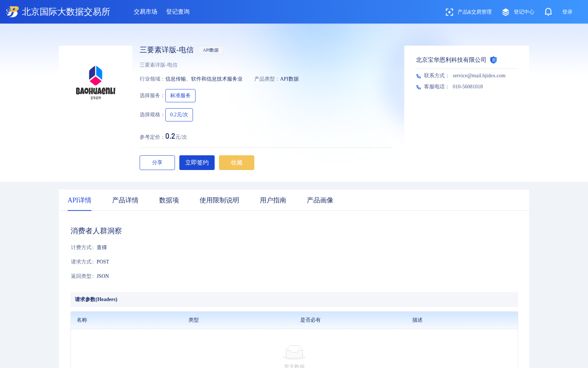Viewport: 588px width, 368px height.
Task: Click the 产品类型 API数据 value
Action: pyautogui.click(x=290, y=79)
